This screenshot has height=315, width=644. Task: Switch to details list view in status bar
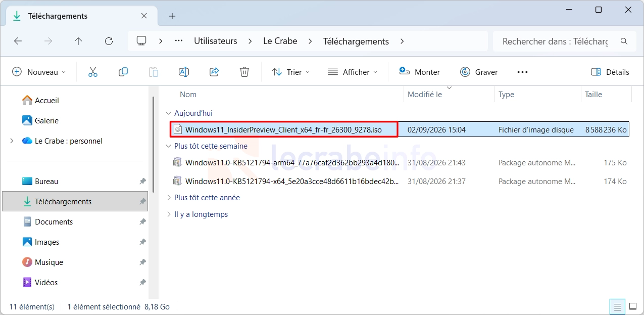[617, 306]
